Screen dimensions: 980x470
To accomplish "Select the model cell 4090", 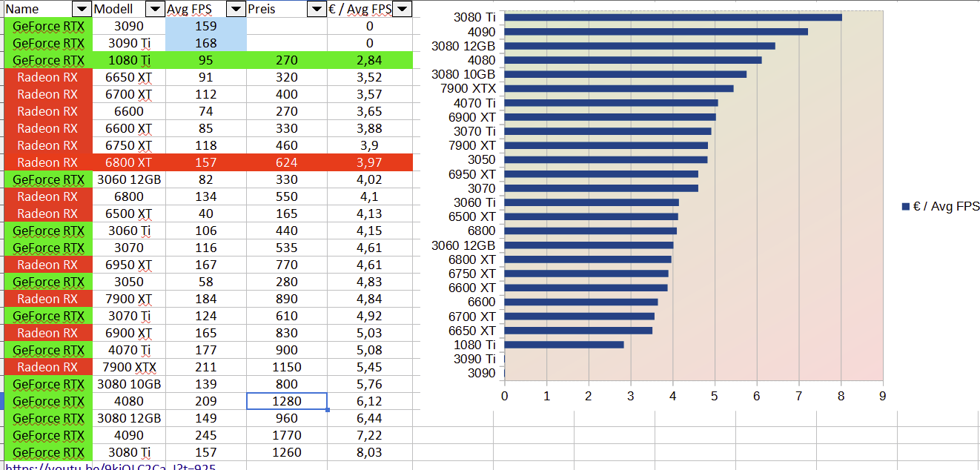I will (x=129, y=435).
